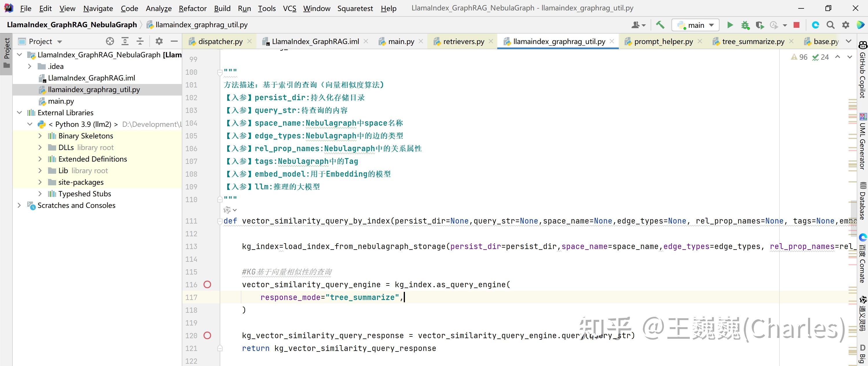Close the dispatcher.py tab
Viewport: 868px width, 366px height.
tap(250, 41)
